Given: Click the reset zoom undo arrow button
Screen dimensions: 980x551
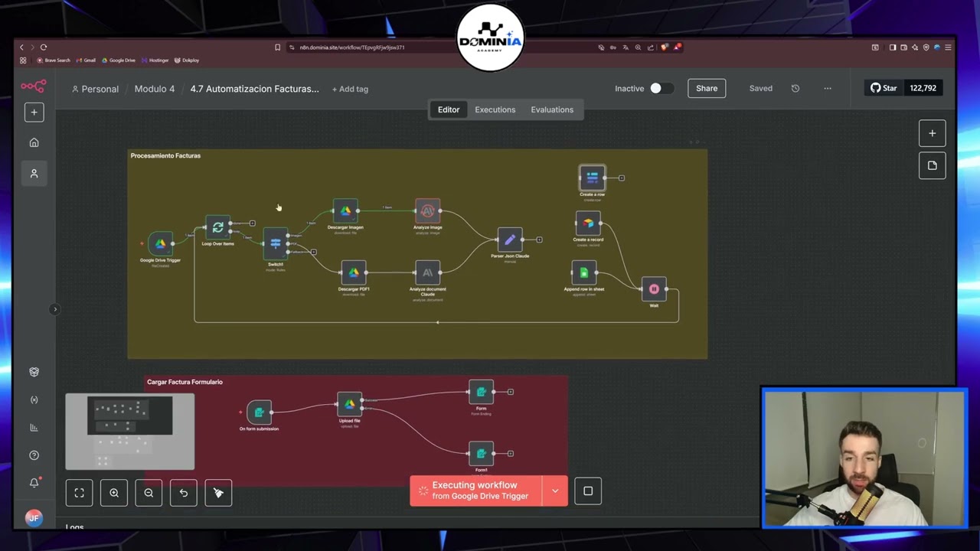Looking at the screenshot, I should click(184, 493).
